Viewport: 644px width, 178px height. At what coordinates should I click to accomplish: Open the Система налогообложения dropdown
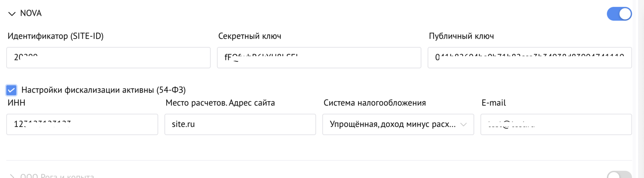pos(393,124)
